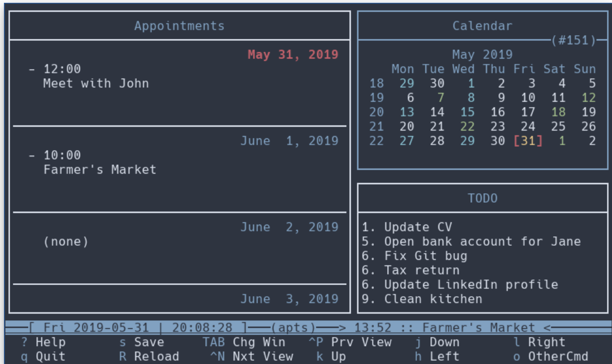Image resolution: width=612 pixels, height=364 pixels.
Task: Click week number 20 in calendar
Action: coord(377,113)
